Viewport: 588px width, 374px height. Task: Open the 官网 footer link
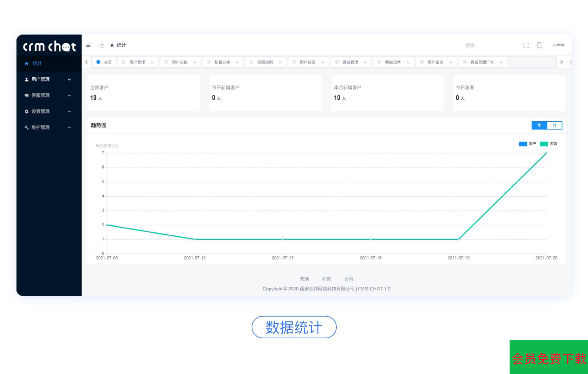tap(304, 279)
